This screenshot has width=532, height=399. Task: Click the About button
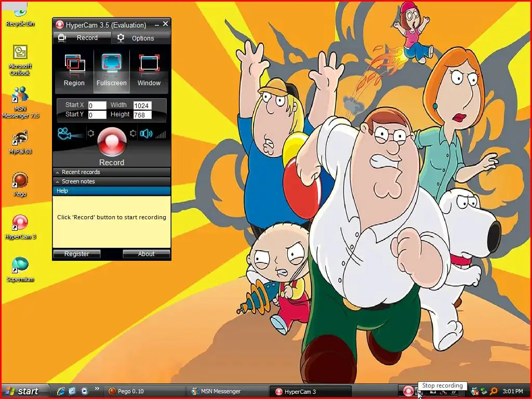click(x=146, y=254)
